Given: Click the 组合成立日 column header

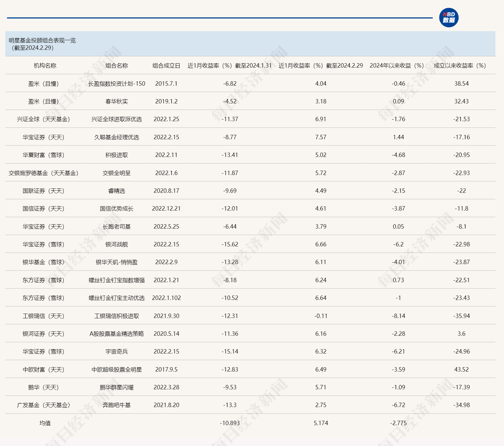Looking at the screenshot, I should click(166, 66).
